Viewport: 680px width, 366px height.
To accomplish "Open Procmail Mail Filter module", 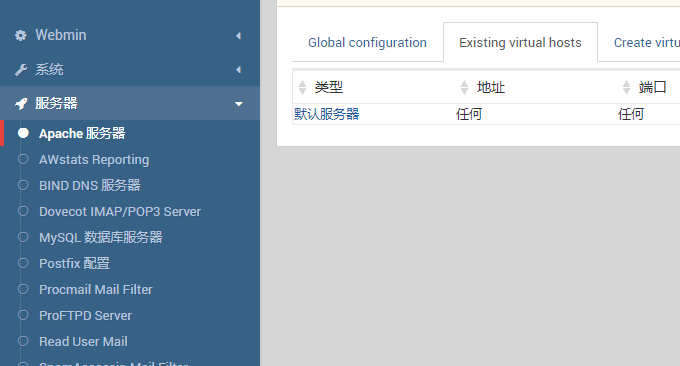I will click(96, 290).
